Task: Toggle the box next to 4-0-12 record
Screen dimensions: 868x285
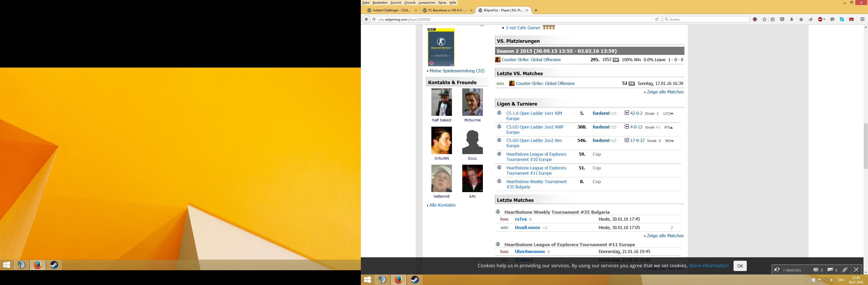Action: tap(626, 127)
